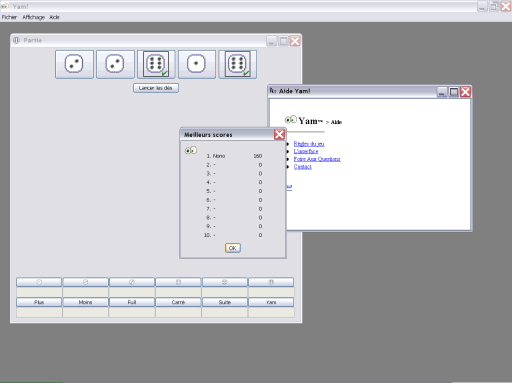Confirm Meilleurs scores dialog with OK
Image resolution: width=512 pixels, height=383 pixels.
[x=233, y=248]
